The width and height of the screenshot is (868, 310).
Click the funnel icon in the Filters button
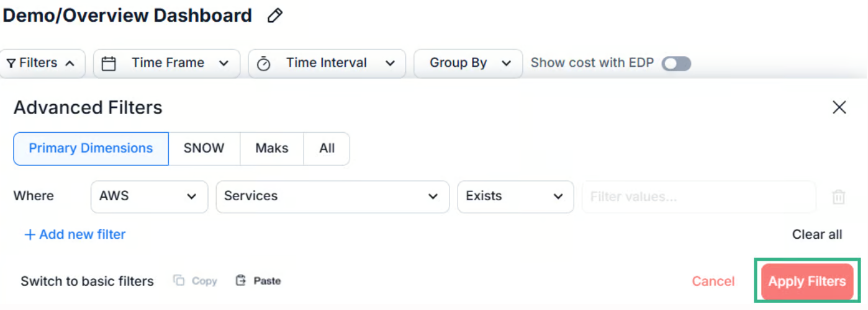point(11,63)
